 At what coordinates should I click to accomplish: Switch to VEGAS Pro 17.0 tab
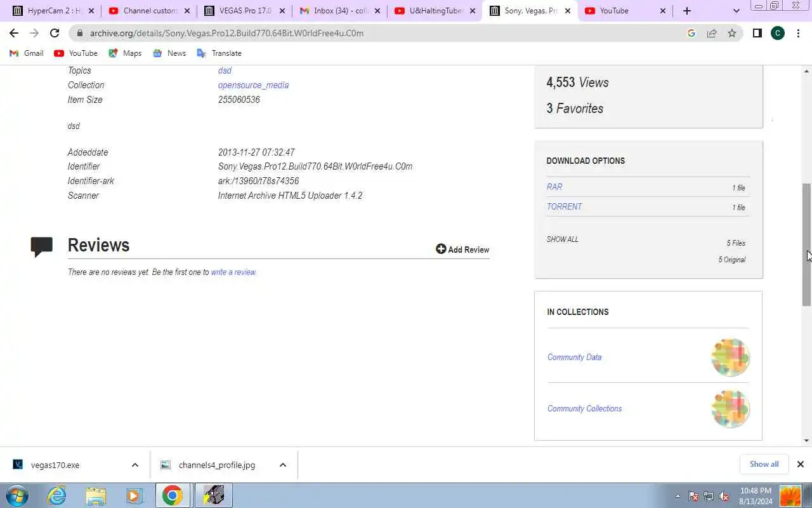(x=244, y=11)
